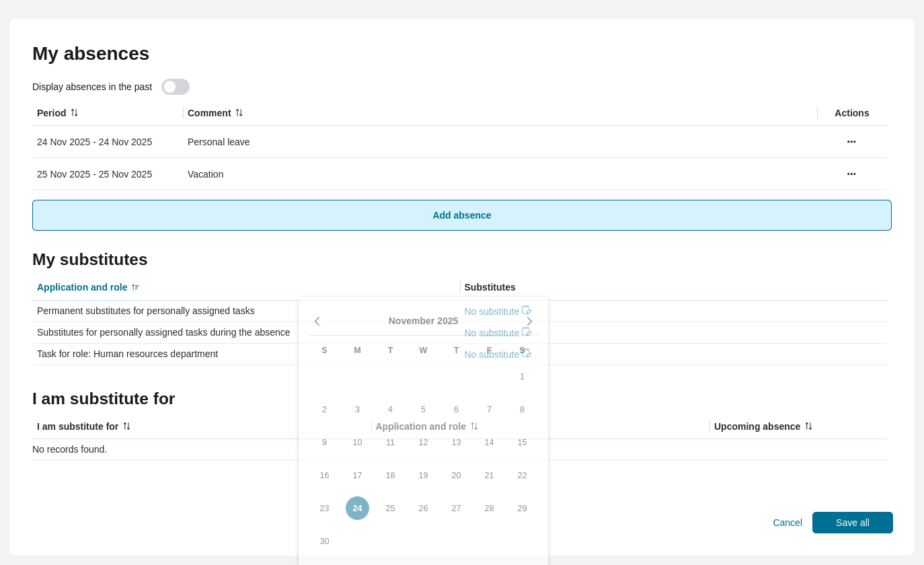
Task: Sort by Upcoming absence column
Action: 808,426
